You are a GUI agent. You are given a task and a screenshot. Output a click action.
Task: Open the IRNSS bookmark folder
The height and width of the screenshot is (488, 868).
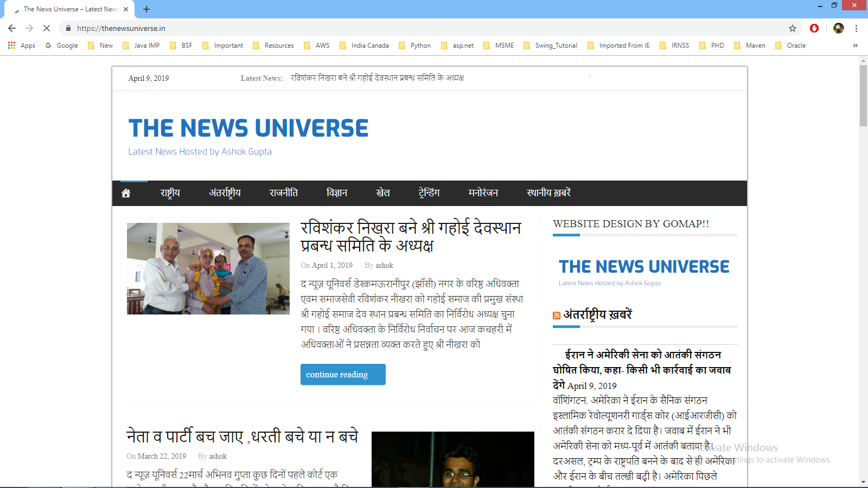pos(674,46)
